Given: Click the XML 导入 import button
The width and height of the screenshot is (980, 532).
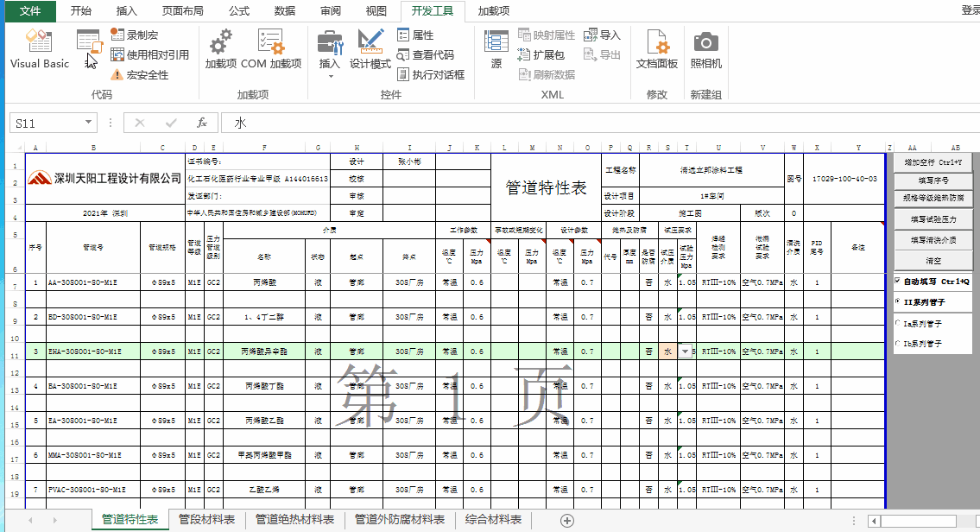Looking at the screenshot, I should pos(602,35).
